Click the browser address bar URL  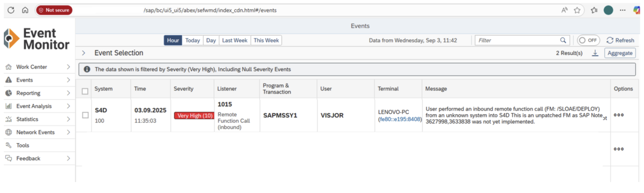pos(210,10)
